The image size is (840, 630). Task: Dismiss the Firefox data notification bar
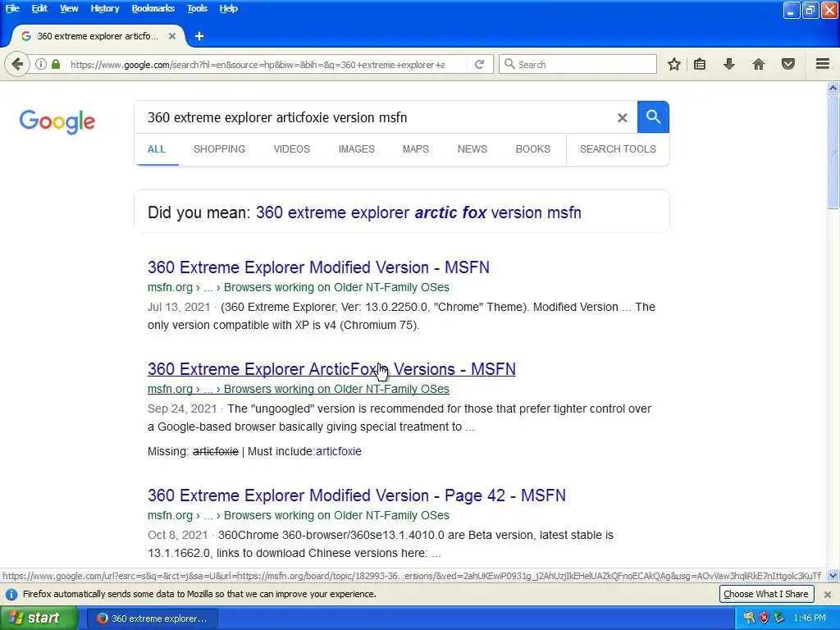(828, 594)
